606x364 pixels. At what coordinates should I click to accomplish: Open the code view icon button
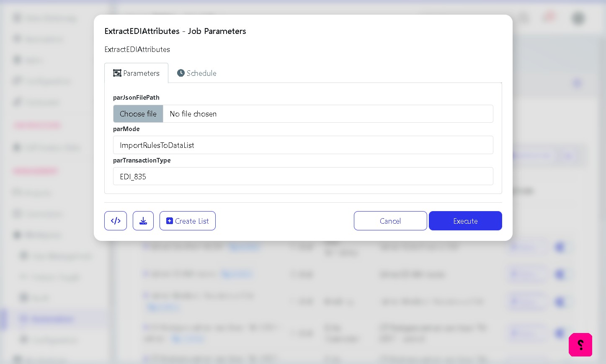click(x=116, y=221)
